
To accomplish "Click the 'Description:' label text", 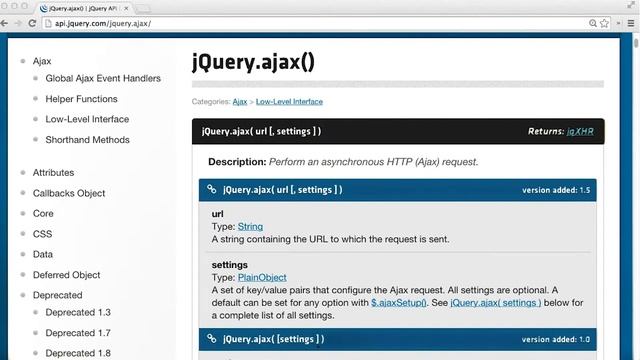I will pyautogui.click(x=237, y=162).
